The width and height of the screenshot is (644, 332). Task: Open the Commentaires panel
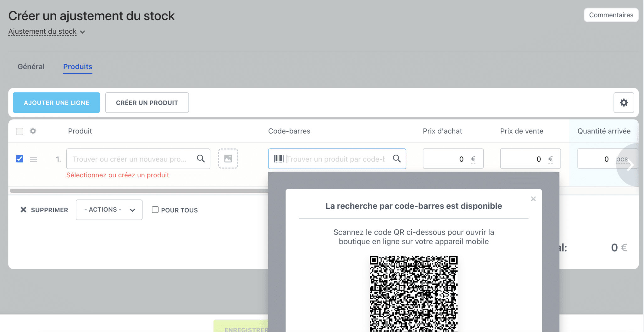611,15
